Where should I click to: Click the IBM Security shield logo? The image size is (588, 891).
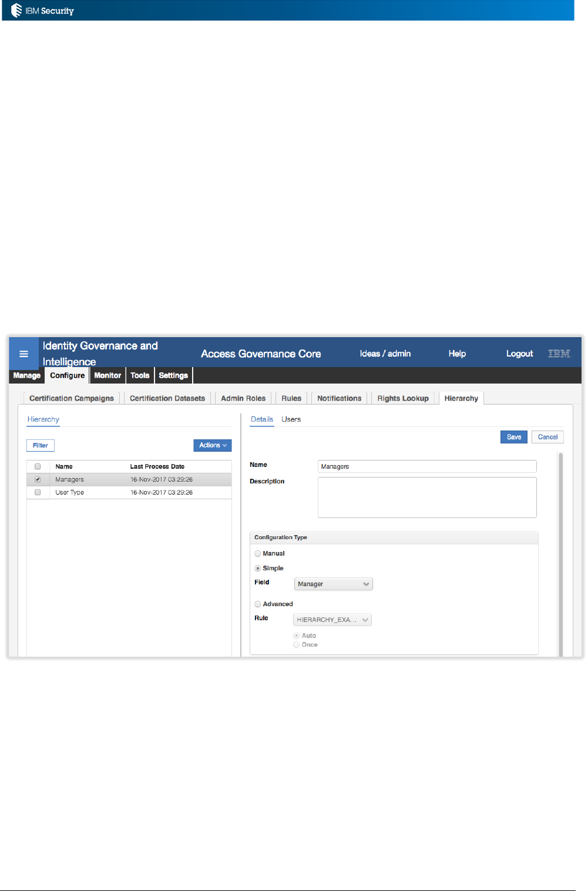point(16,10)
